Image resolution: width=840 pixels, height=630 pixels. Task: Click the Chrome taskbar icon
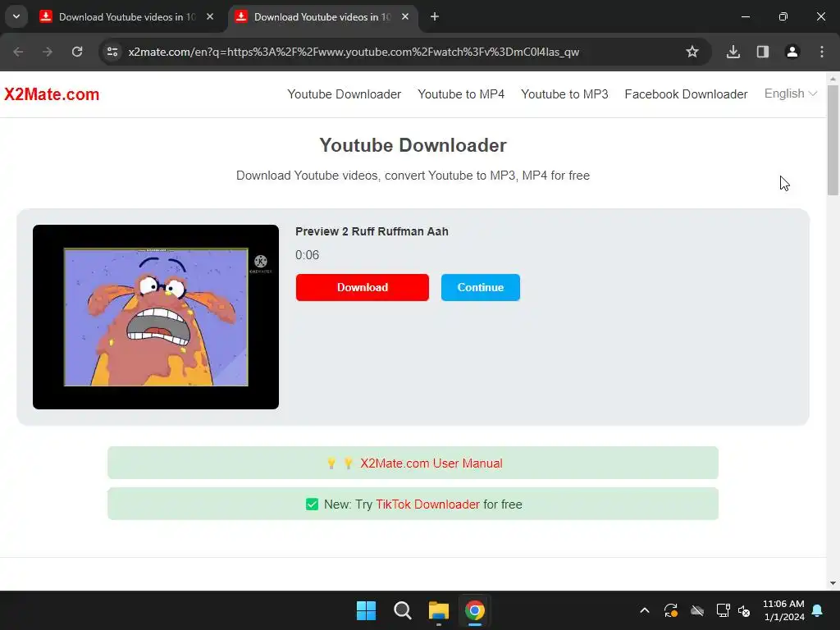click(475, 610)
